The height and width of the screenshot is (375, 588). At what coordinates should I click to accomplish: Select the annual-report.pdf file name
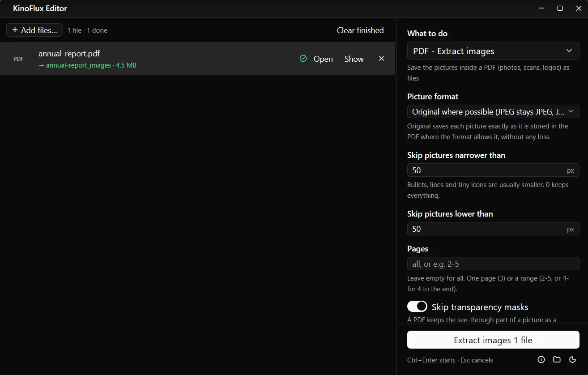[x=69, y=54]
